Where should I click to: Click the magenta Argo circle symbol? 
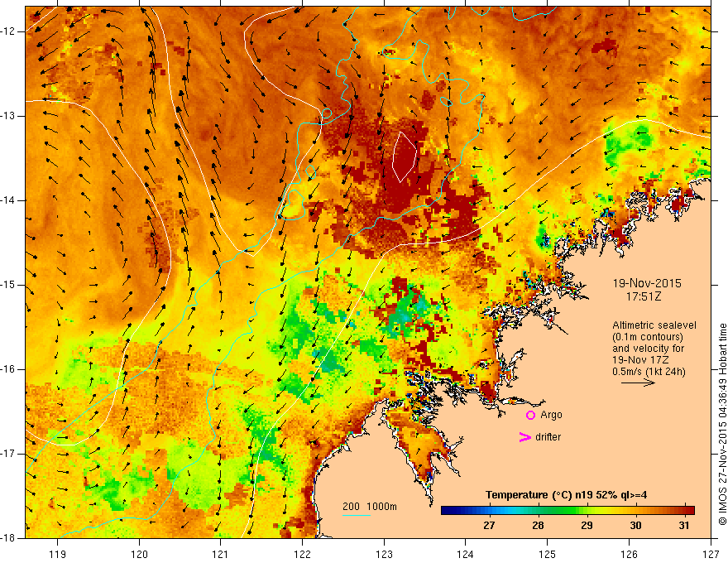(530, 416)
